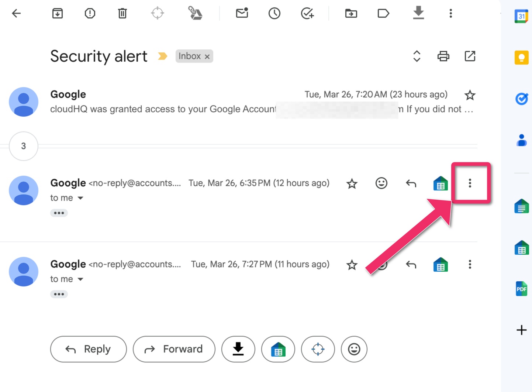Viewport: 532px width, 392px height.
Task: Toggle the yellow importance marker
Action: click(x=162, y=56)
